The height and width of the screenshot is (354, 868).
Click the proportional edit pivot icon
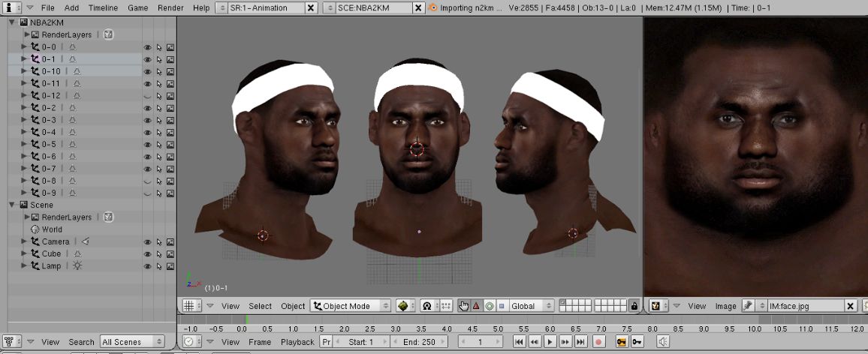[428, 306]
